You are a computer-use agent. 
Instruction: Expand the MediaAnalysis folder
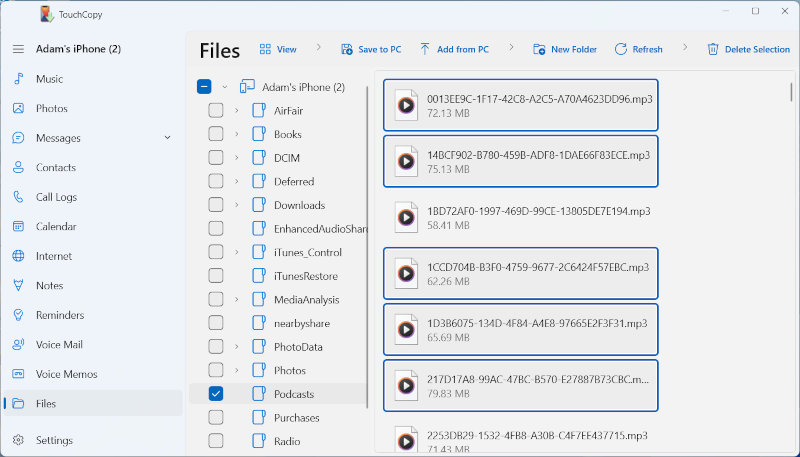point(237,299)
